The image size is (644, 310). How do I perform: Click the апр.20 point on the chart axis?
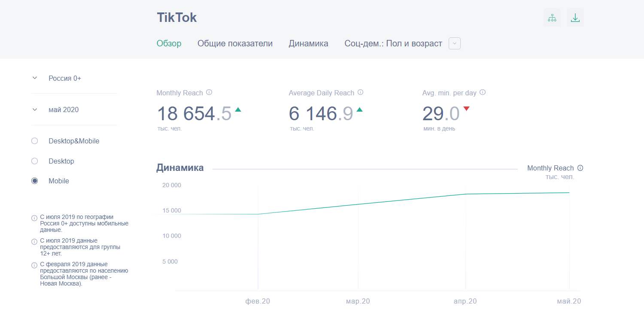[x=465, y=301]
